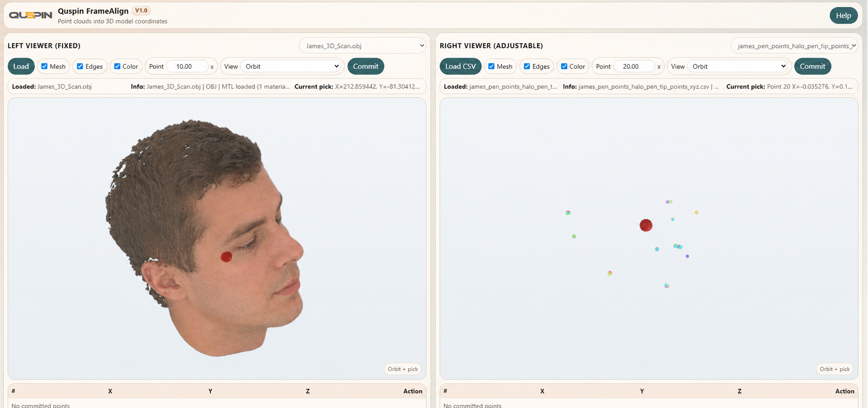Click left viewer Orbit + pick badge

pos(402,369)
